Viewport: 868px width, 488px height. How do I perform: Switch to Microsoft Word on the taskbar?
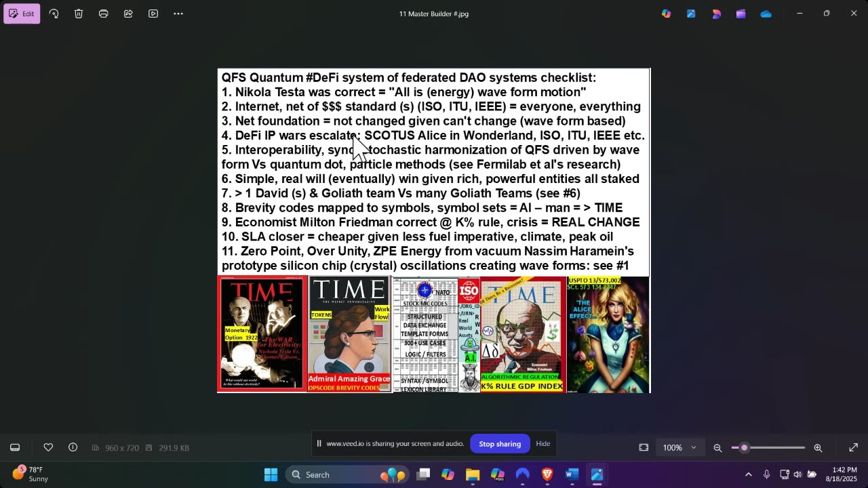(572, 474)
